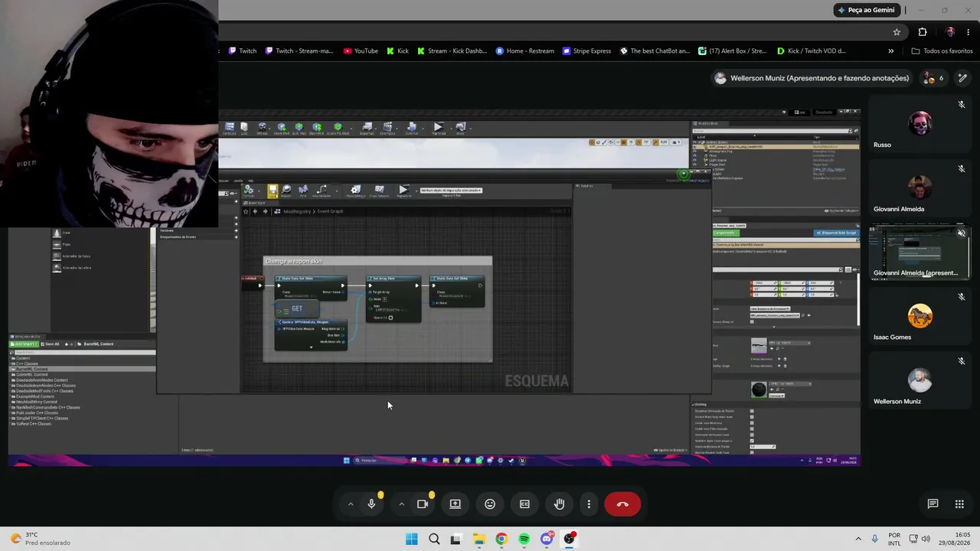Select Russo's participant tile
Image resolution: width=980 pixels, height=551 pixels.
[920, 125]
